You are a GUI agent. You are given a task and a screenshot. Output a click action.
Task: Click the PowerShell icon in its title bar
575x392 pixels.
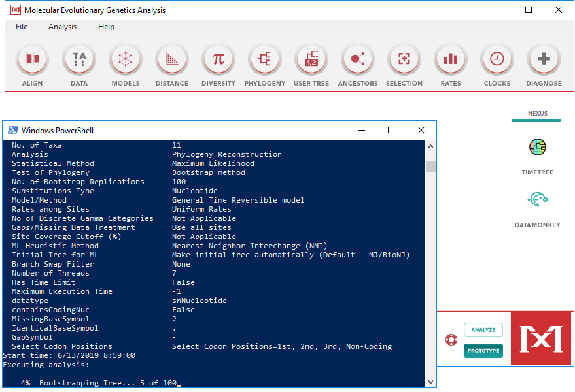(x=13, y=130)
